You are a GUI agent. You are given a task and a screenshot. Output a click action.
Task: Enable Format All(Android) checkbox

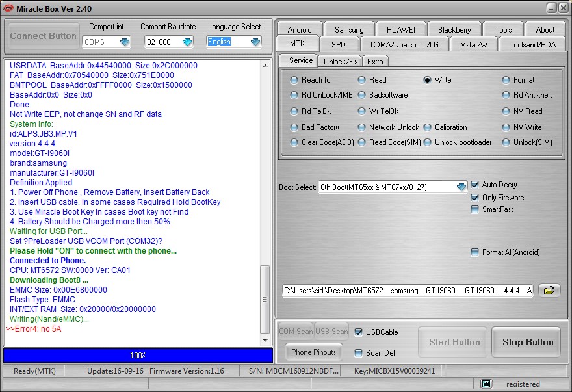pos(474,252)
